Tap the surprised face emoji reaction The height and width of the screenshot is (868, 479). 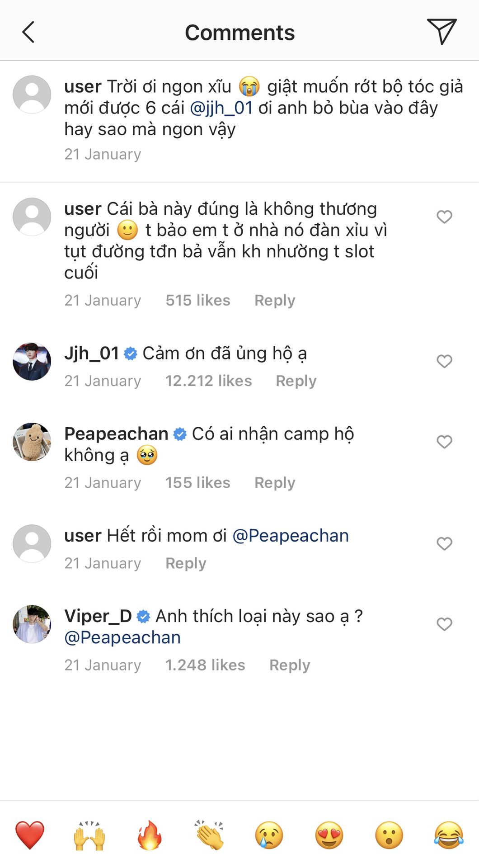pos(389,835)
